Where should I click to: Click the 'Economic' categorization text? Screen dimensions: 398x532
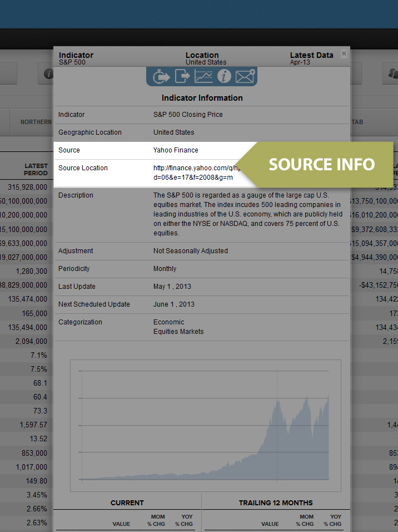point(169,322)
